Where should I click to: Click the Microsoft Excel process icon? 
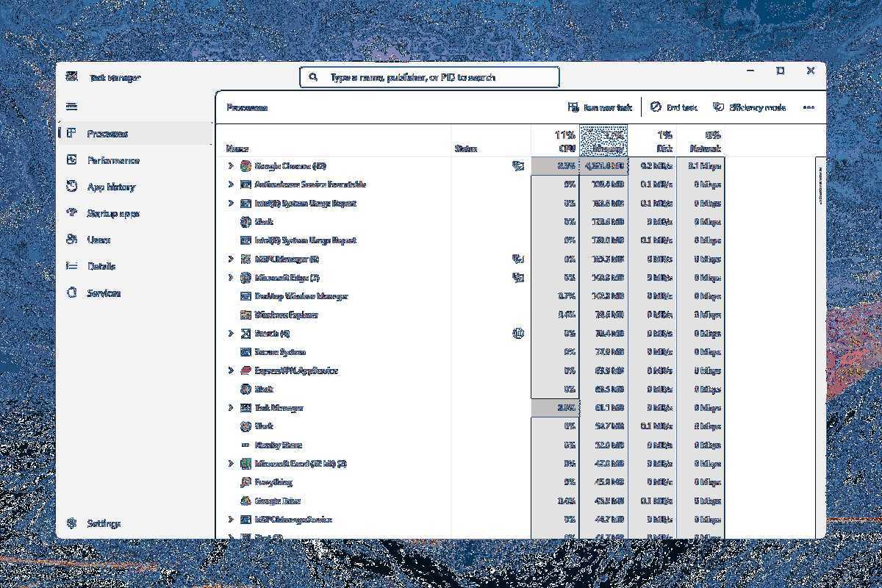click(x=245, y=464)
